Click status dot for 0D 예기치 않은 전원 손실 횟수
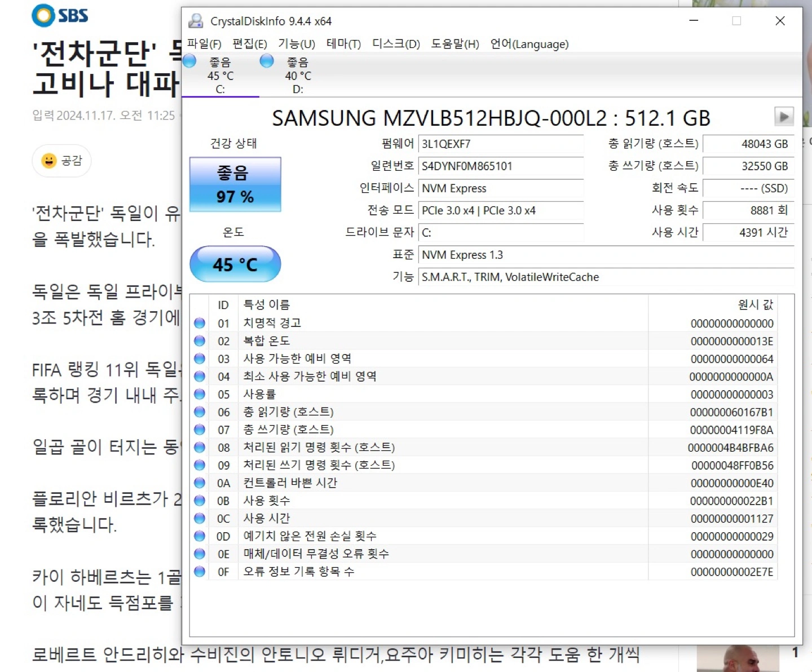The image size is (812, 672). [x=200, y=536]
